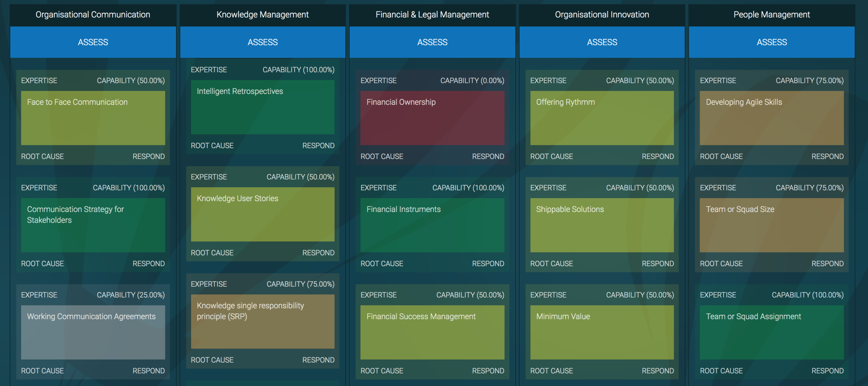This screenshot has width=868, height=386.
Task: Click CAPABILITY (25.00%) for Working Communication Agreements
Action: (x=131, y=295)
